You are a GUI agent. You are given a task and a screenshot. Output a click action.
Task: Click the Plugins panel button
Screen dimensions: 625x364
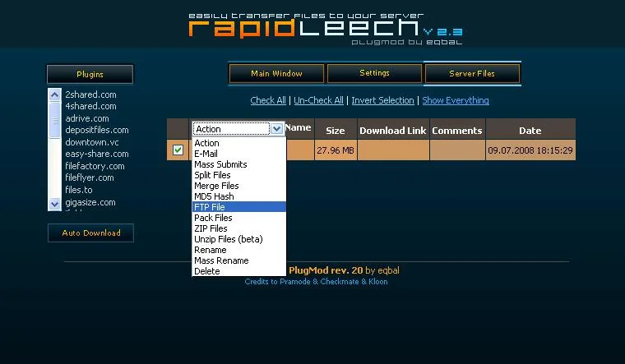90,75
